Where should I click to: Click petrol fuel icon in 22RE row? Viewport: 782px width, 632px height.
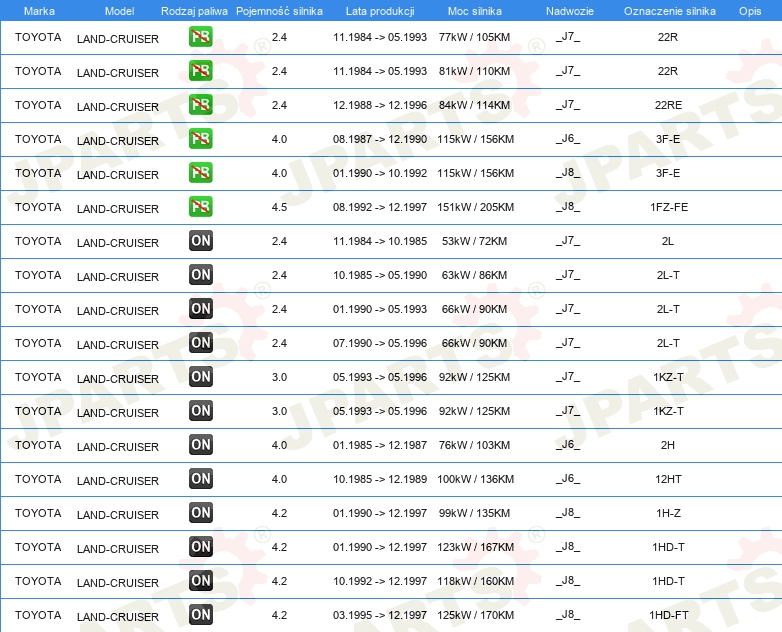200,105
